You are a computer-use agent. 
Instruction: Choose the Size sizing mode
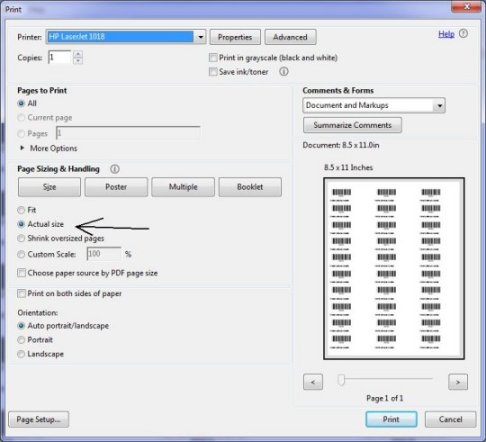click(49, 187)
